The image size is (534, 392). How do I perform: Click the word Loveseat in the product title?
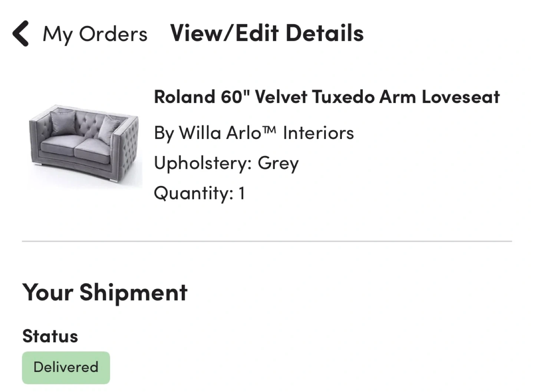(x=461, y=97)
